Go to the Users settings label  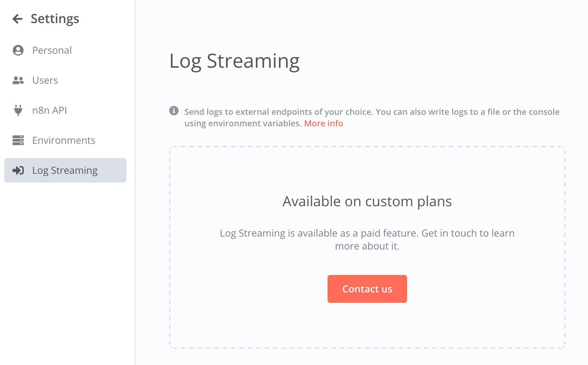tap(45, 80)
